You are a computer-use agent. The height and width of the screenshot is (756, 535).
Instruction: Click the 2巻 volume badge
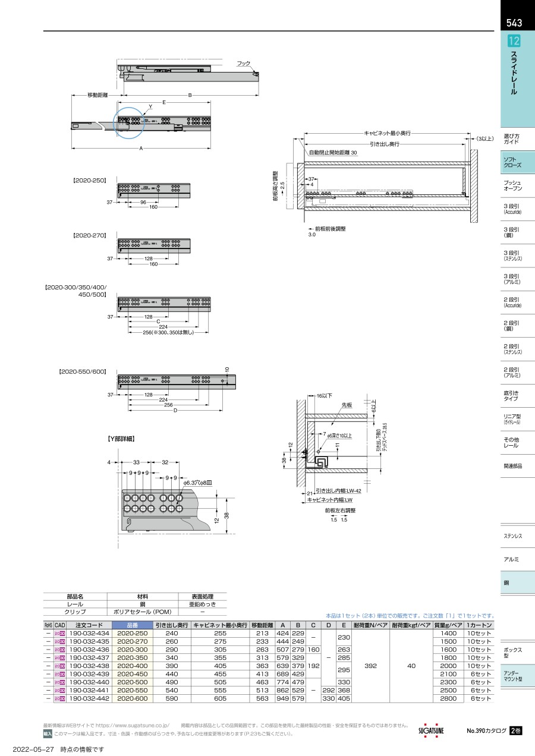[516, 730]
